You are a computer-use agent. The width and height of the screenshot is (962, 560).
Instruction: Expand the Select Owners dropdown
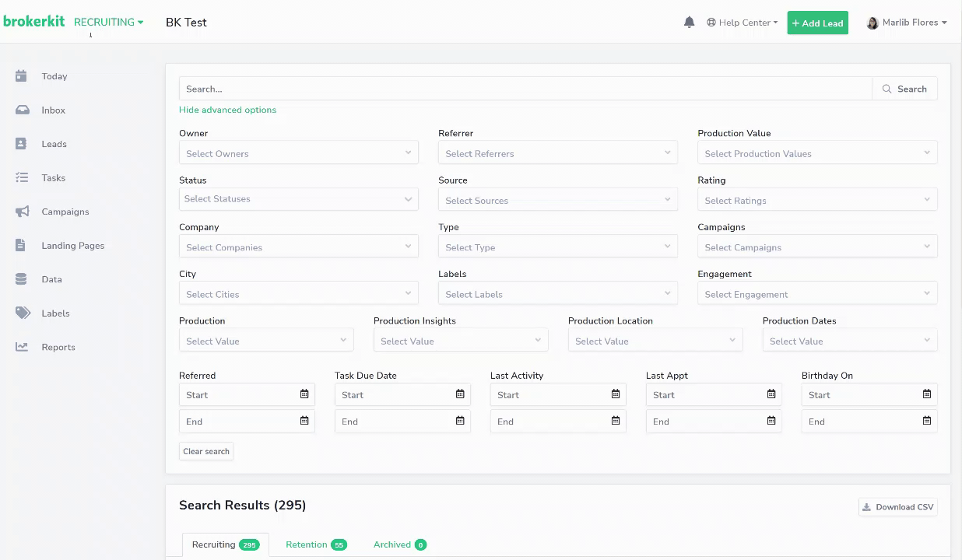298,153
